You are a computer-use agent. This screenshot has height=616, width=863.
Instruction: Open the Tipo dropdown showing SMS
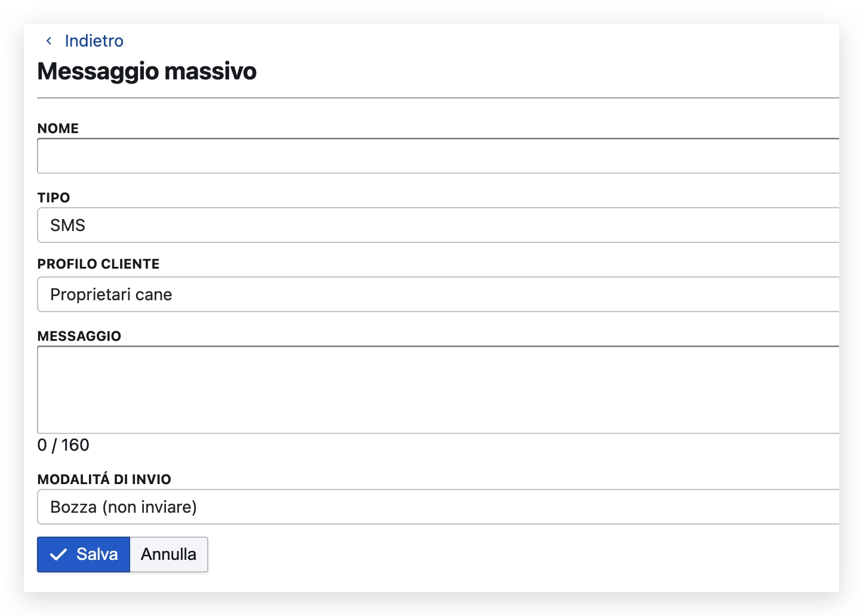coord(438,225)
